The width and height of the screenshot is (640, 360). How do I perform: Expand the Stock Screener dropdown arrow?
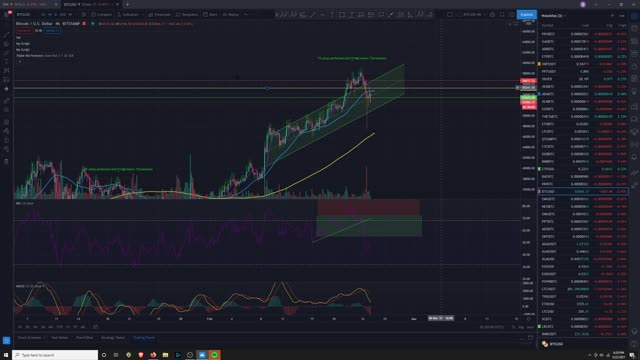[44, 338]
